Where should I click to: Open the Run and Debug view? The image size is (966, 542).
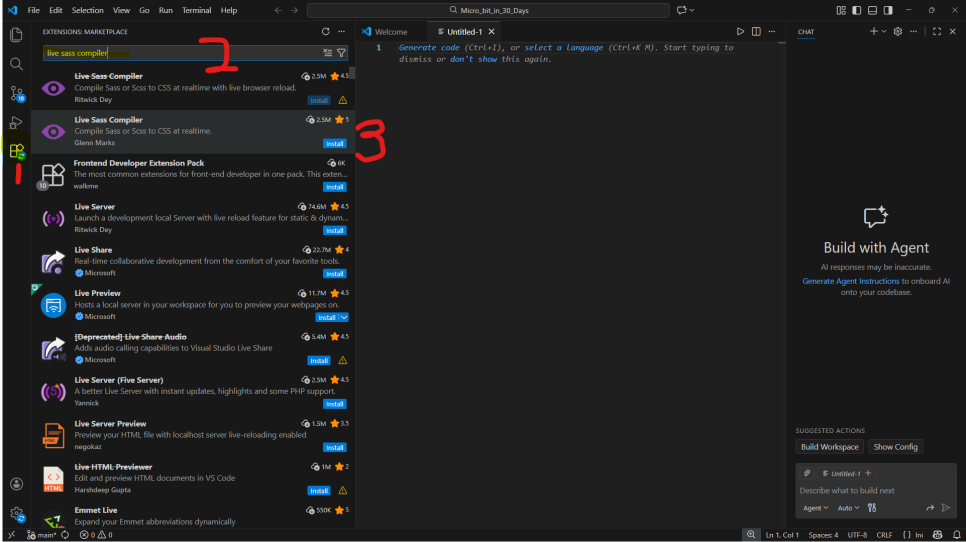click(16, 123)
